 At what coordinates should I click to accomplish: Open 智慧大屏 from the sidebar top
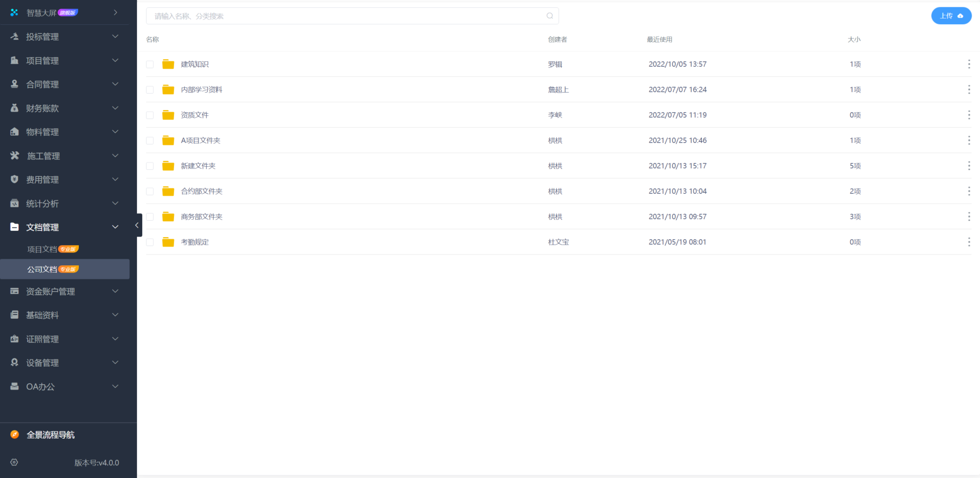pyautogui.click(x=42, y=13)
